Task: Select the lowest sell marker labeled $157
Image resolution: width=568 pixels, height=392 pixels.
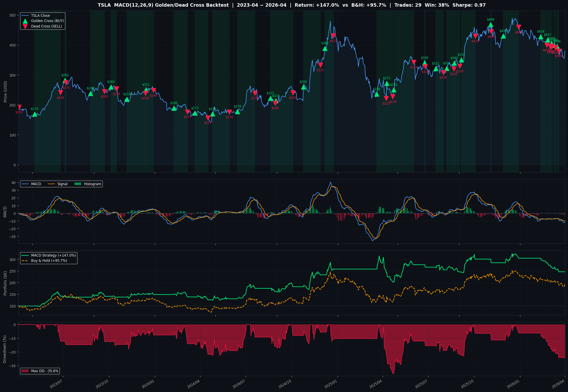Action: coord(208,118)
